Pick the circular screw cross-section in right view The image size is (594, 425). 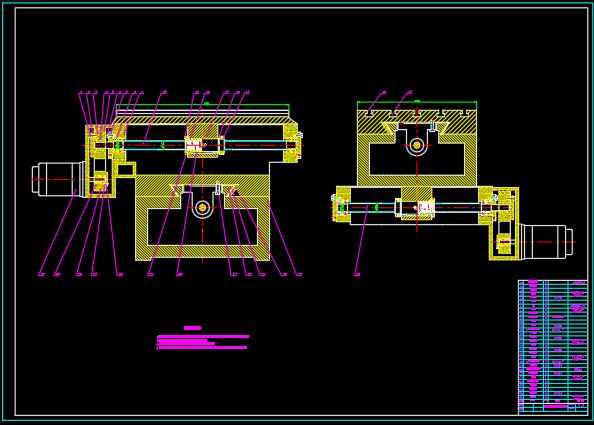417,145
